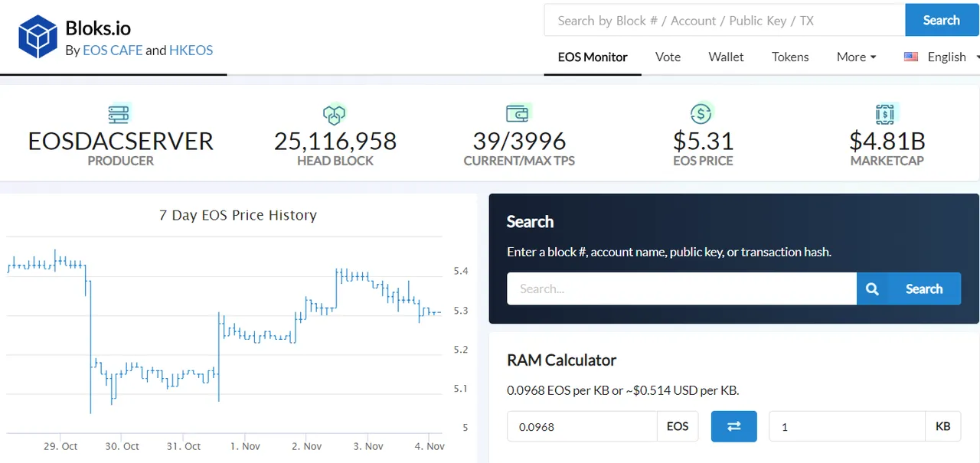Switch to the Tokens tab
Screen dimensions: 980x463
[790, 57]
